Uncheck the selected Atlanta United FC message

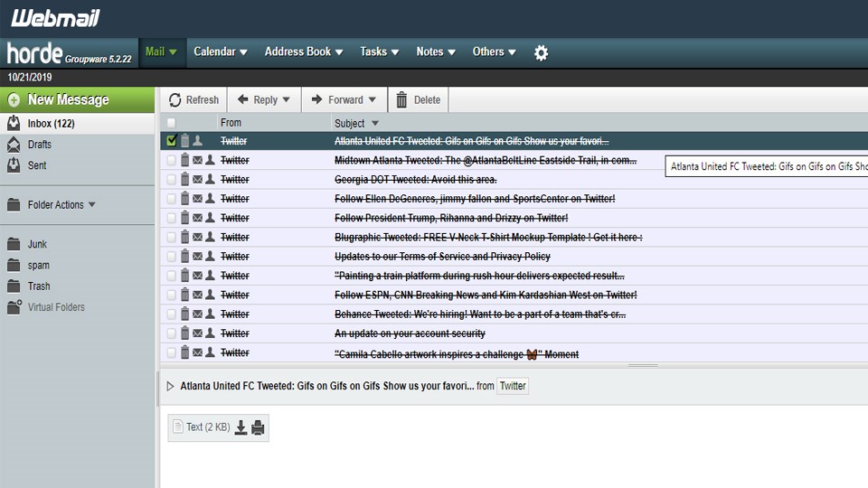pos(172,141)
